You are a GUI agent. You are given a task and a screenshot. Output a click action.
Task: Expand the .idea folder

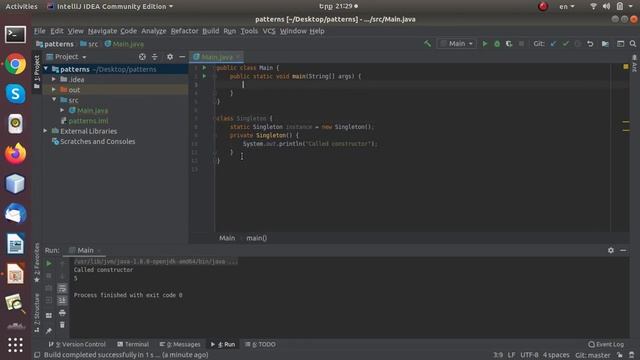click(54, 79)
